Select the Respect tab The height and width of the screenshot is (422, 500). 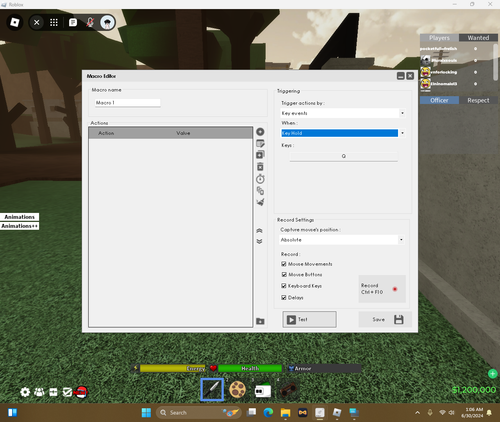[478, 100]
